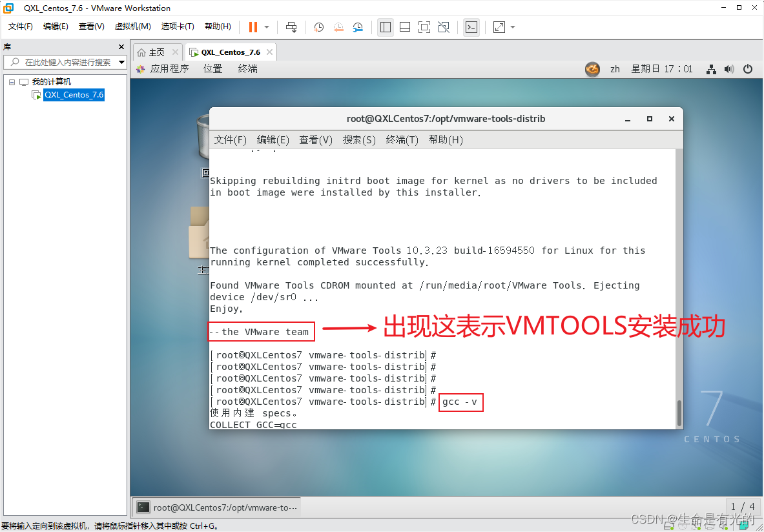Toggle the library sidebar view
Viewport: 764px width, 532px height.
386,27
